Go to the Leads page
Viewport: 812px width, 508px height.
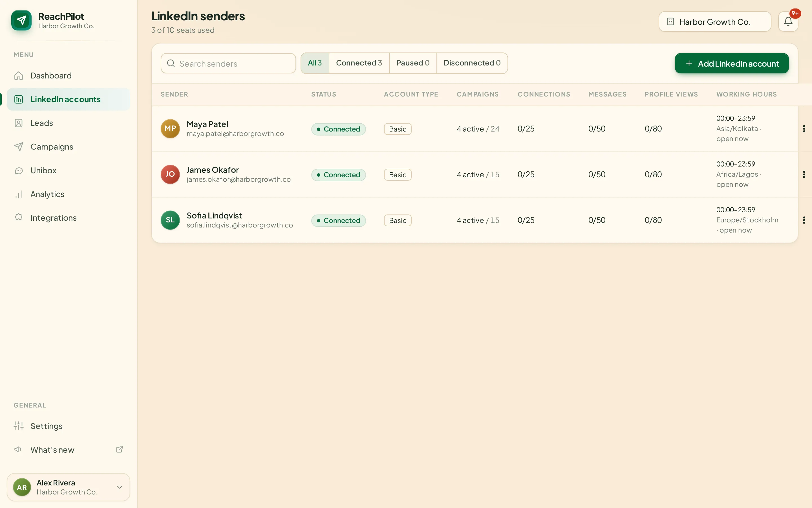(x=69, y=123)
